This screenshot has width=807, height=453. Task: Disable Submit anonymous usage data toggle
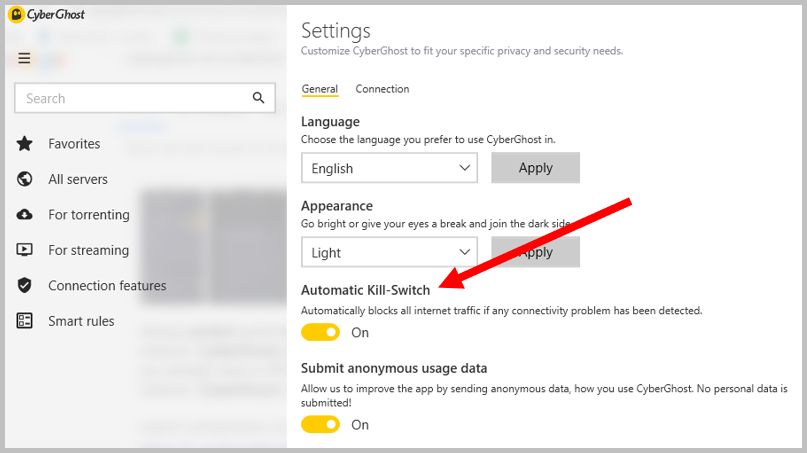pos(321,425)
